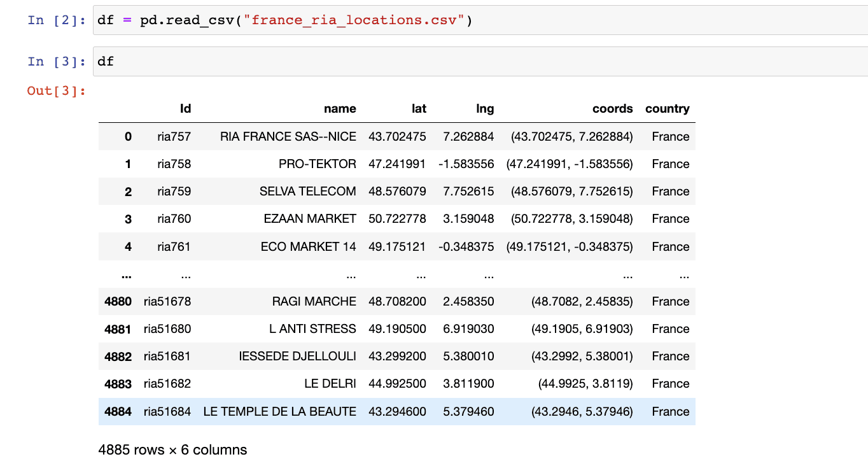Click the lng column header

(x=485, y=109)
